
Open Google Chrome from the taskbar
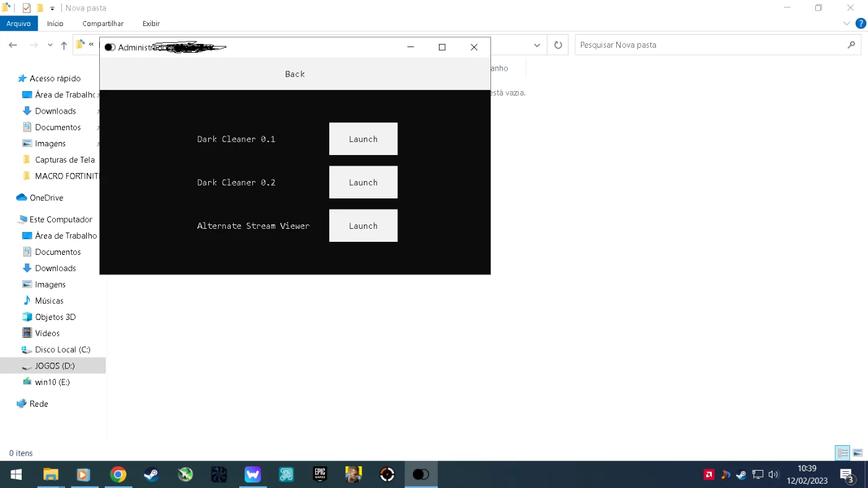[118, 475]
